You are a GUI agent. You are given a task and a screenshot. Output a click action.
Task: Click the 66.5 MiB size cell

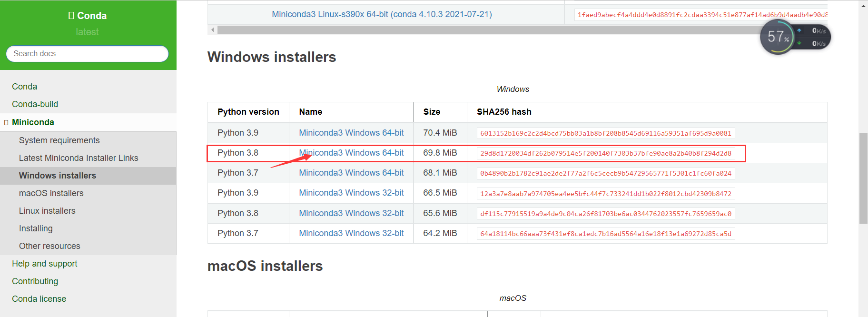(440, 193)
